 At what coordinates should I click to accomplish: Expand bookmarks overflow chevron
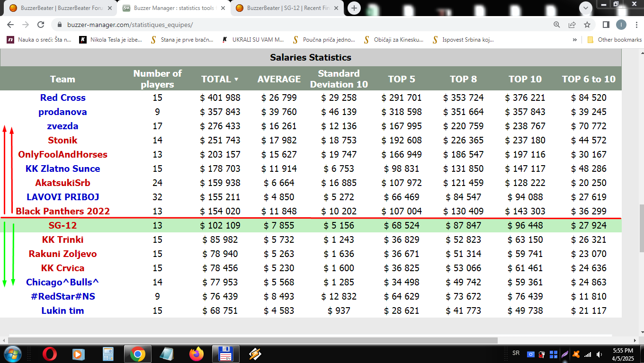click(x=575, y=40)
